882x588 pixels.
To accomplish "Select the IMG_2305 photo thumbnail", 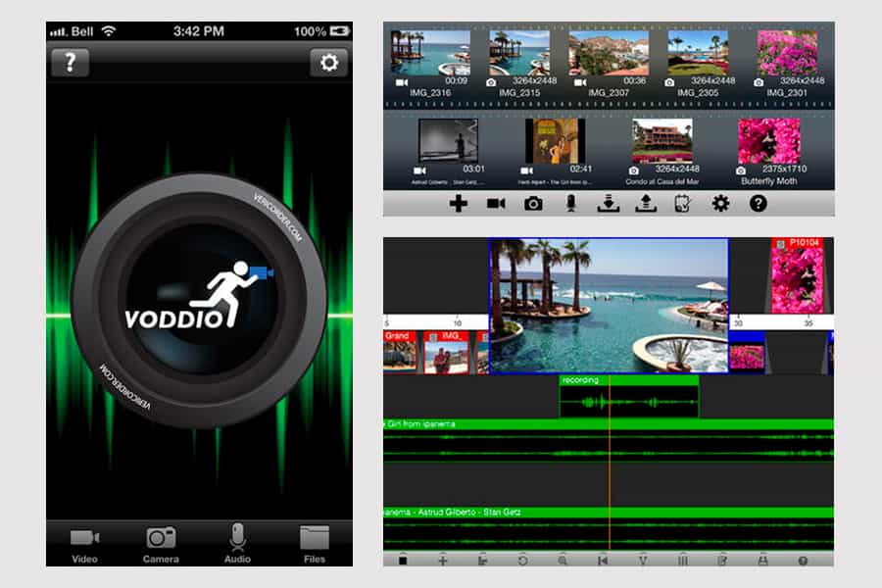I will pyautogui.click(x=698, y=54).
